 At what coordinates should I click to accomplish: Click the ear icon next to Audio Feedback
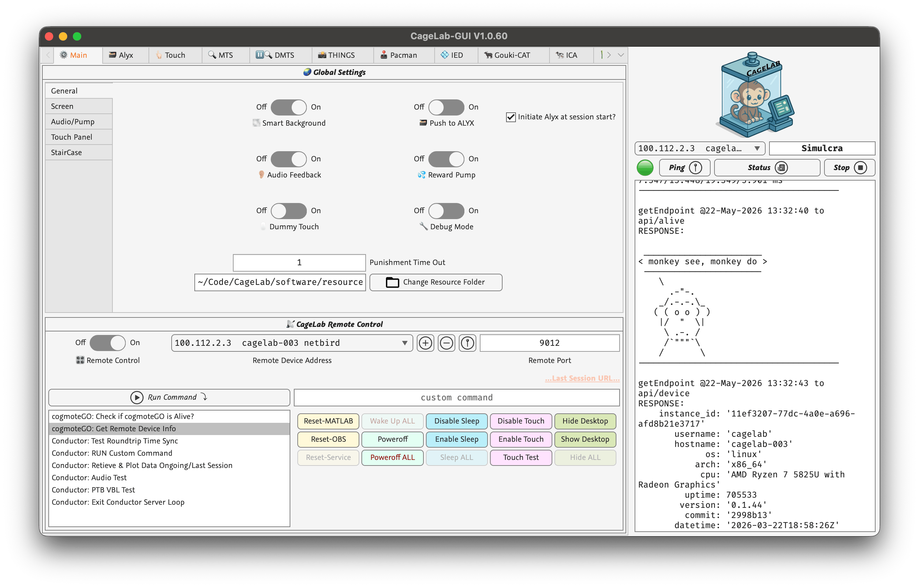[261, 175]
